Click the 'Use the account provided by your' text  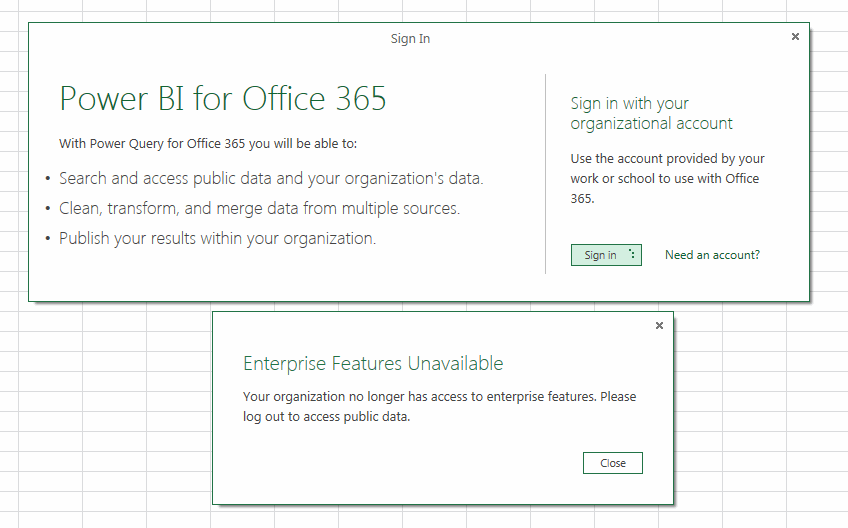pyautogui.click(x=667, y=179)
